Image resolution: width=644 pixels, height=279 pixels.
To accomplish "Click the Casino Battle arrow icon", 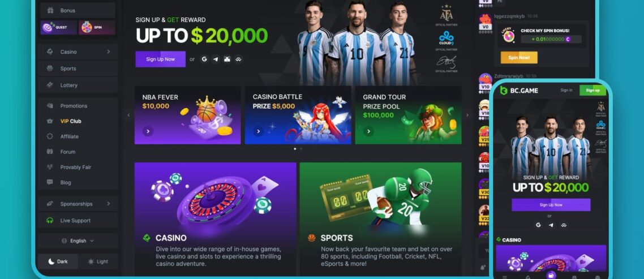I will pos(258,131).
